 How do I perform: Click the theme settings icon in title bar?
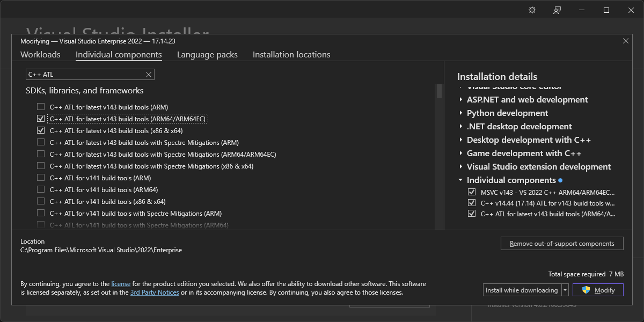tap(532, 10)
